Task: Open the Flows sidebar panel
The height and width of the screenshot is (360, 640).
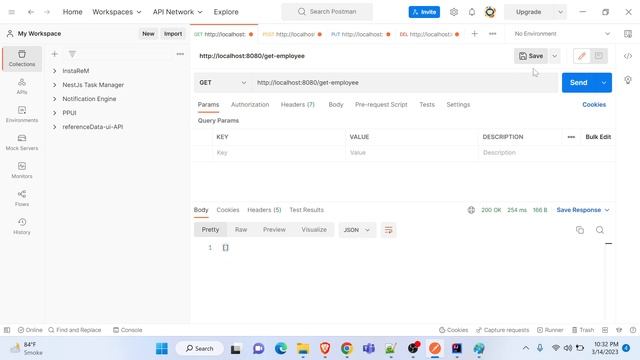Action: click(x=22, y=198)
